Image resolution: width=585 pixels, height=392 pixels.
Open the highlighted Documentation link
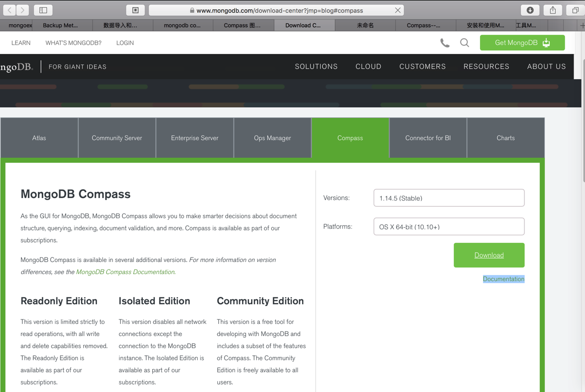click(x=503, y=279)
